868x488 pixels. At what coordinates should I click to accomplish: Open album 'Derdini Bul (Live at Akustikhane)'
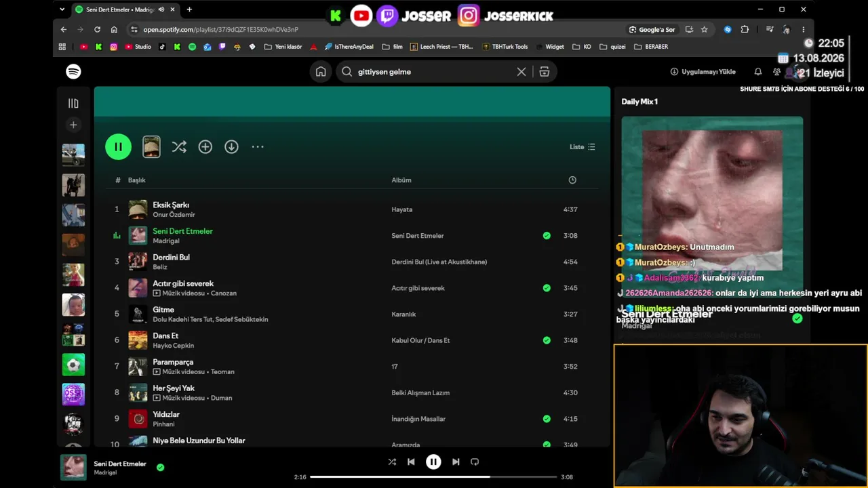tap(439, 262)
